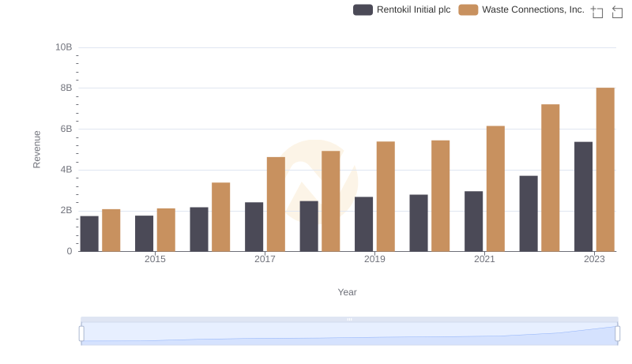The image size is (632, 364).
Task: Click the Rentokil bar for 2017
Action: [254, 227]
